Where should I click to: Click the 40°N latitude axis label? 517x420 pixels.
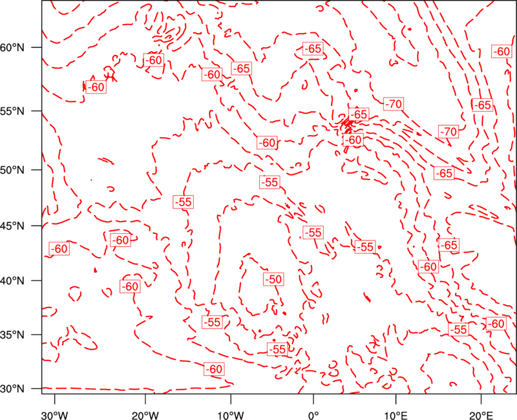tap(12, 280)
